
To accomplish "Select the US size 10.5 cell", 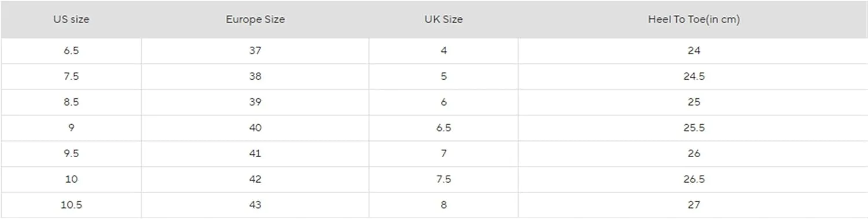I will pos(71,205).
